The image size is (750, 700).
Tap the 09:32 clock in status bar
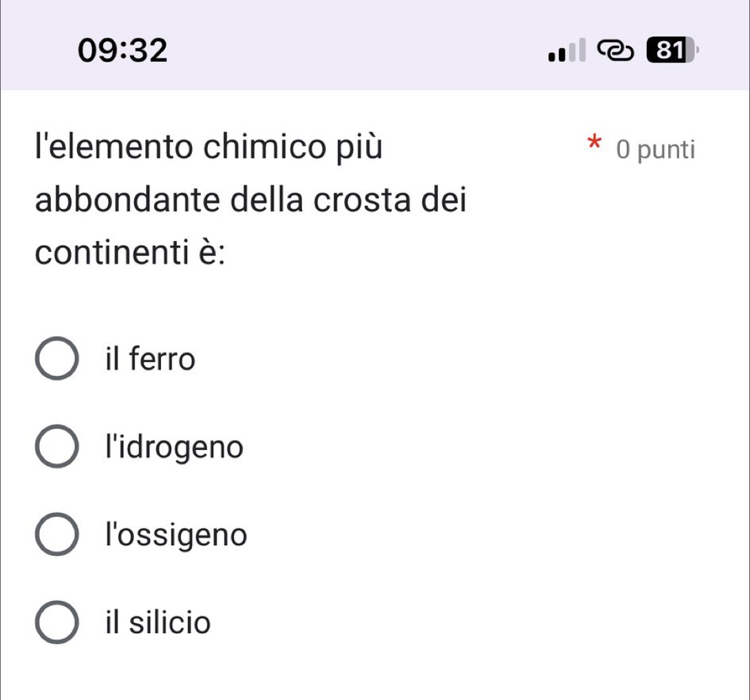click(x=122, y=50)
